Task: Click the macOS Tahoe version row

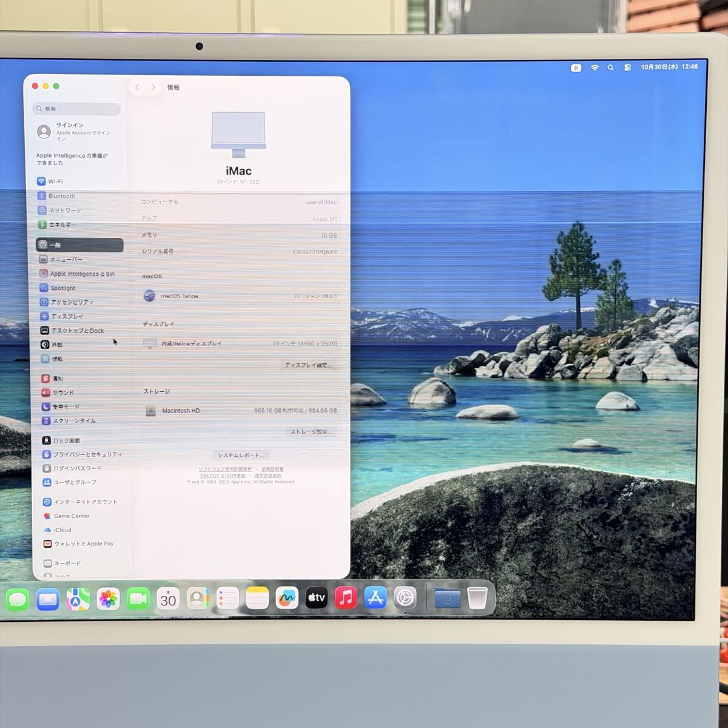Action: tap(240, 296)
